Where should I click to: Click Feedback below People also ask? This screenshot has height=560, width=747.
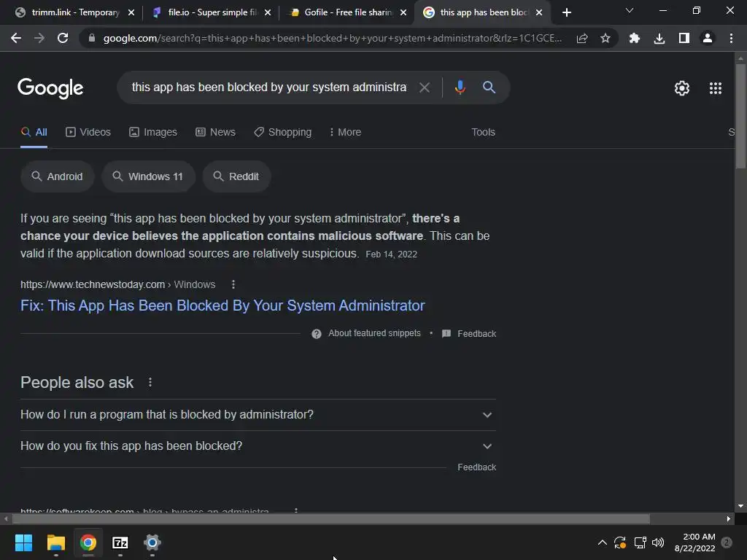pyautogui.click(x=476, y=467)
